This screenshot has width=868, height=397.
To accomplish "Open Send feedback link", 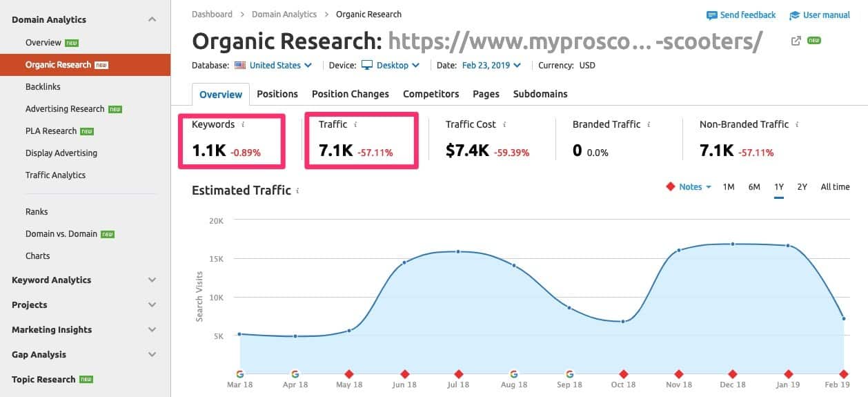I will [x=741, y=14].
